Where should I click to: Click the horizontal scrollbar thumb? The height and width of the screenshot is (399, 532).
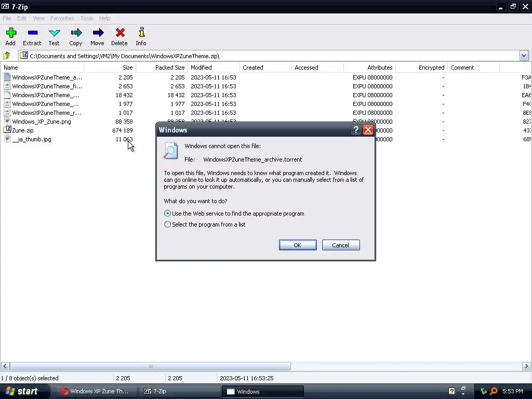(x=150, y=366)
